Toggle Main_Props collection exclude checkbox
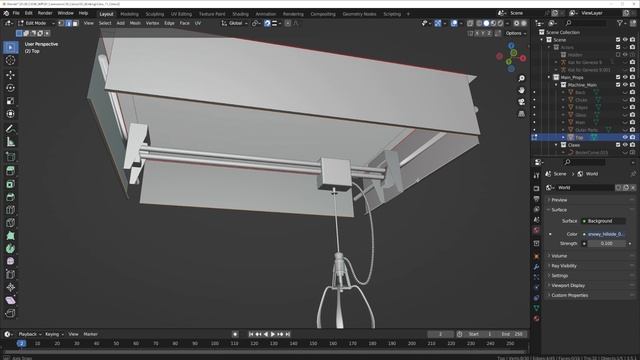Image resolution: width=640 pixels, height=360 pixels. point(618,77)
